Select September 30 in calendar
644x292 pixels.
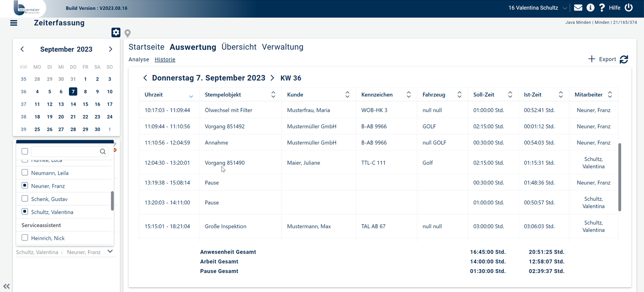(x=97, y=129)
